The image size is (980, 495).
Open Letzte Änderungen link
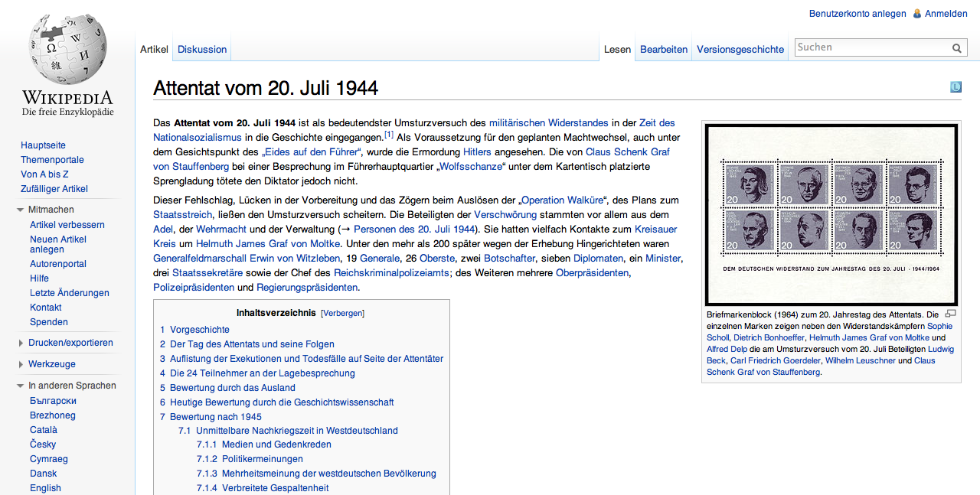tap(70, 293)
